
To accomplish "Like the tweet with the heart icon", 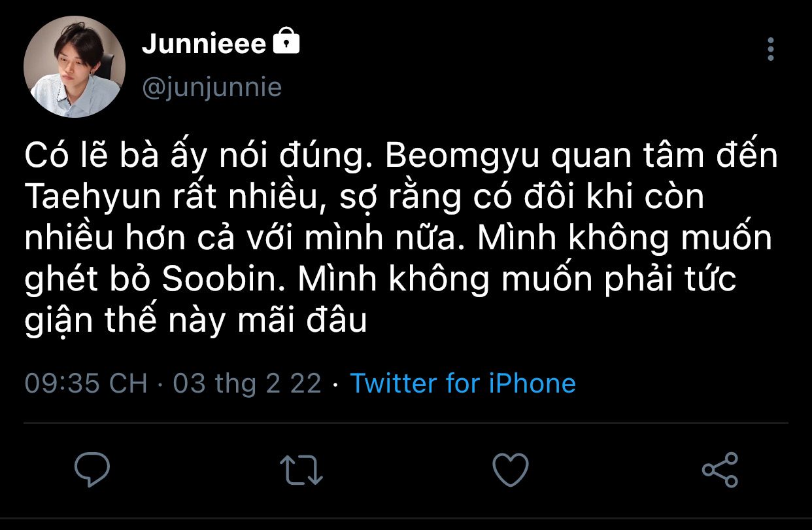I will coord(510,470).
